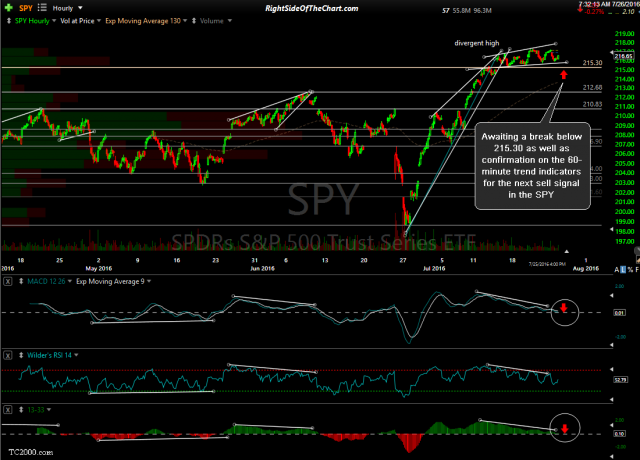The image size is (640, 460).
Task: Open the Exp Moving Average 9 dropdown
Action: pyautogui.click(x=149, y=281)
